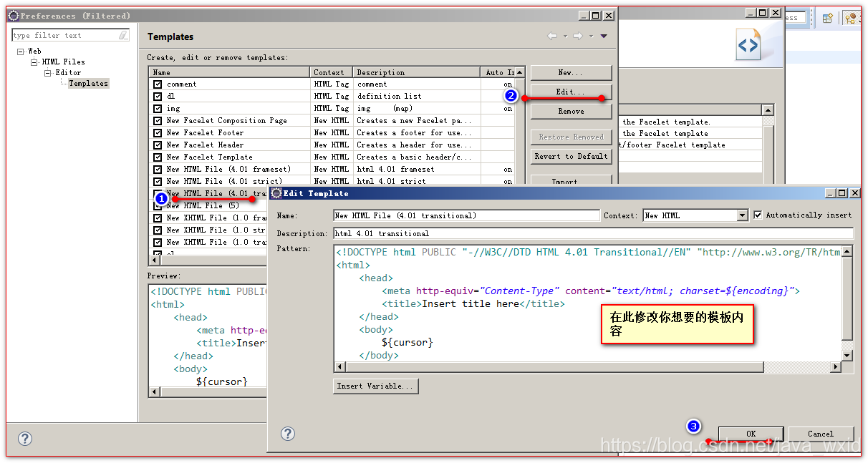Click the back arrow in Templates header
Image resolution: width=868 pixels, height=463 pixels.
pos(551,36)
